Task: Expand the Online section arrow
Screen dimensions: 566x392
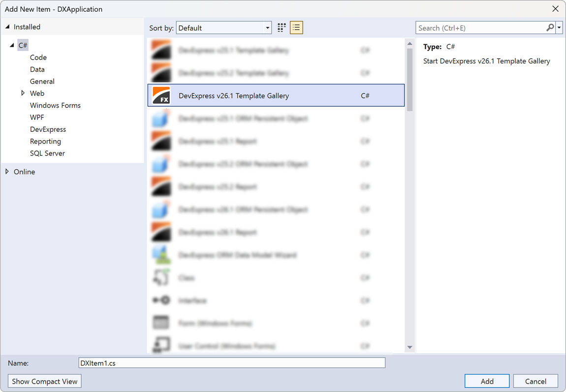Action: (7, 171)
